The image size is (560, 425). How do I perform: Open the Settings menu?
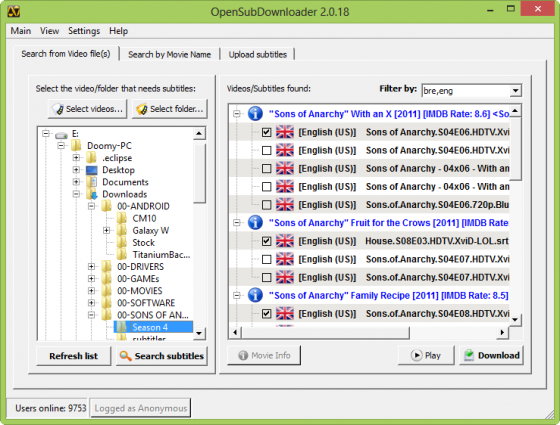pos(84,31)
